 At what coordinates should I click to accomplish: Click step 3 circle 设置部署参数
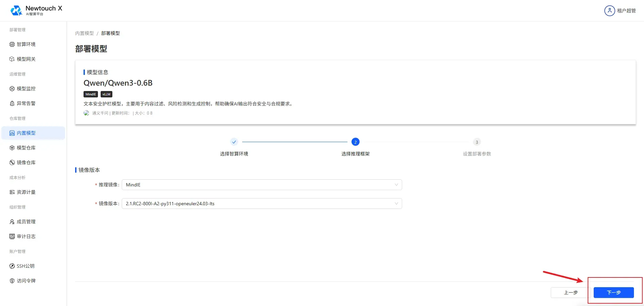pyautogui.click(x=477, y=142)
